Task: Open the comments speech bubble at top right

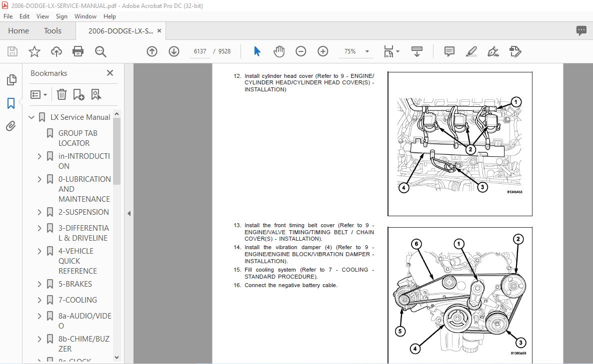Action: 581,30
